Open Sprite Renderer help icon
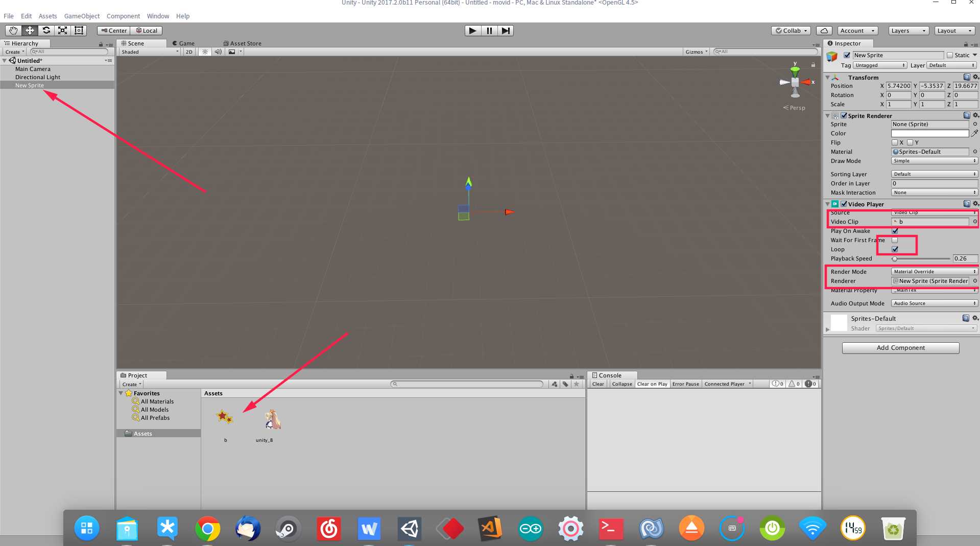The height and width of the screenshot is (546, 980). 967,115
